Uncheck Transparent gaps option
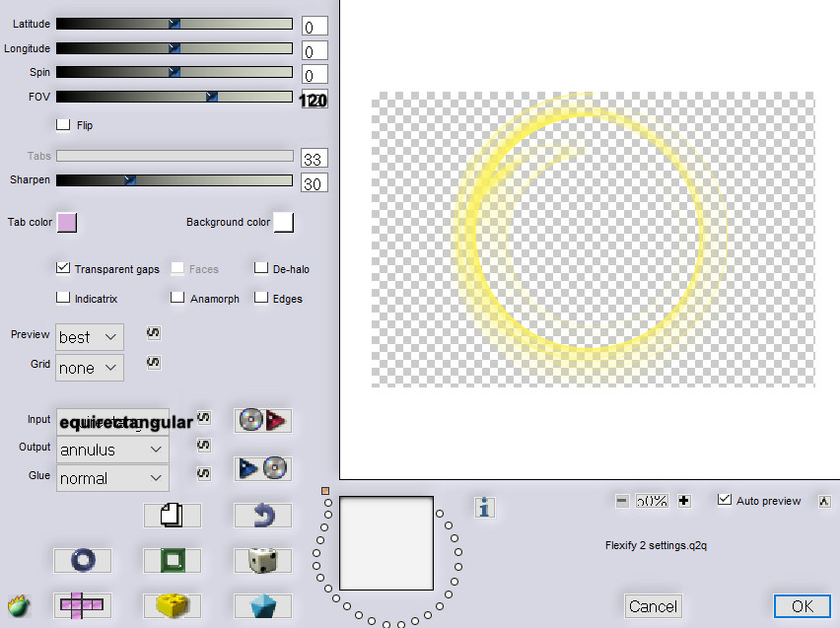 (x=64, y=268)
